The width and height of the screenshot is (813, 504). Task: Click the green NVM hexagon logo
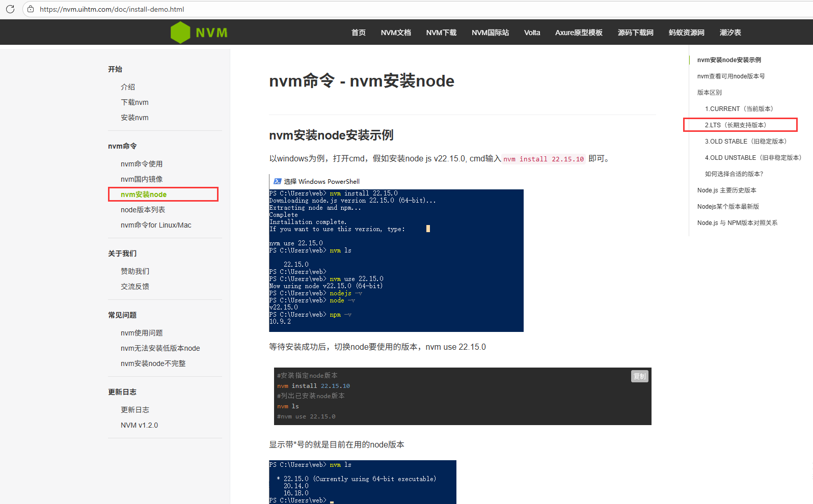point(180,33)
